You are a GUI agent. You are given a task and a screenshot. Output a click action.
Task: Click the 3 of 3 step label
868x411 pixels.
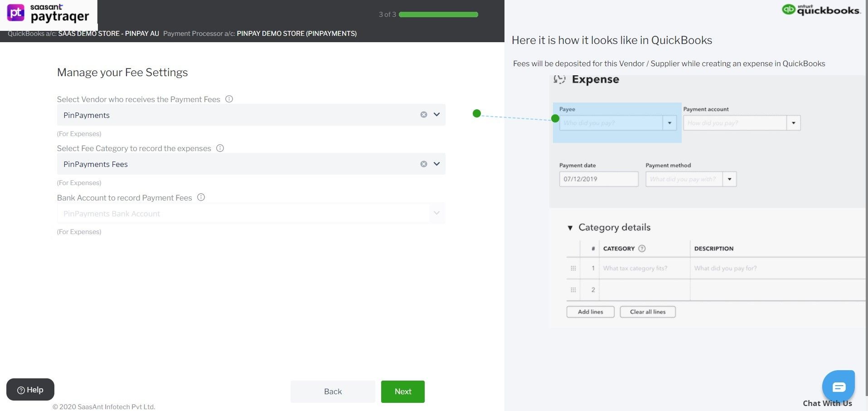pyautogui.click(x=388, y=15)
